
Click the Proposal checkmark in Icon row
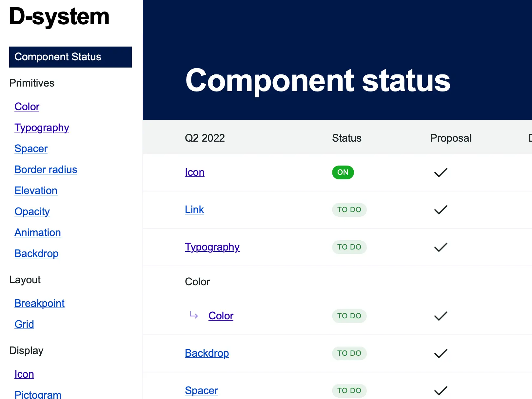(x=441, y=172)
